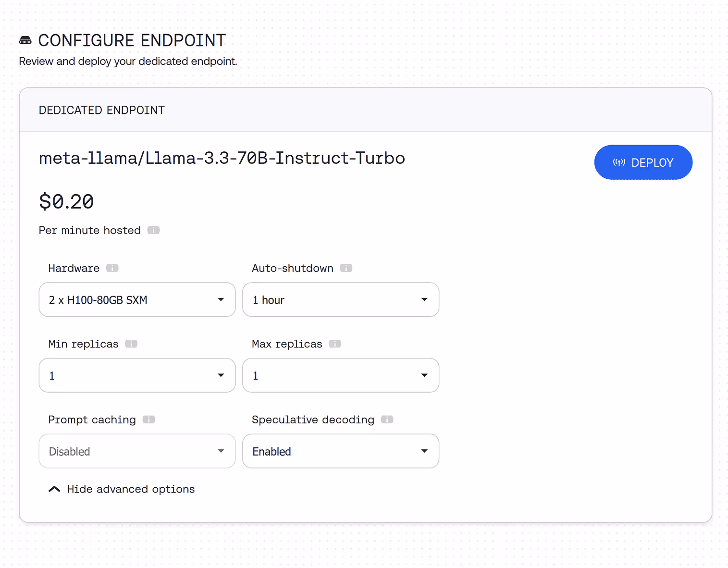Open the Min replicas dropdown
Image resolution: width=728 pixels, height=568 pixels.
pyautogui.click(x=137, y=375)
